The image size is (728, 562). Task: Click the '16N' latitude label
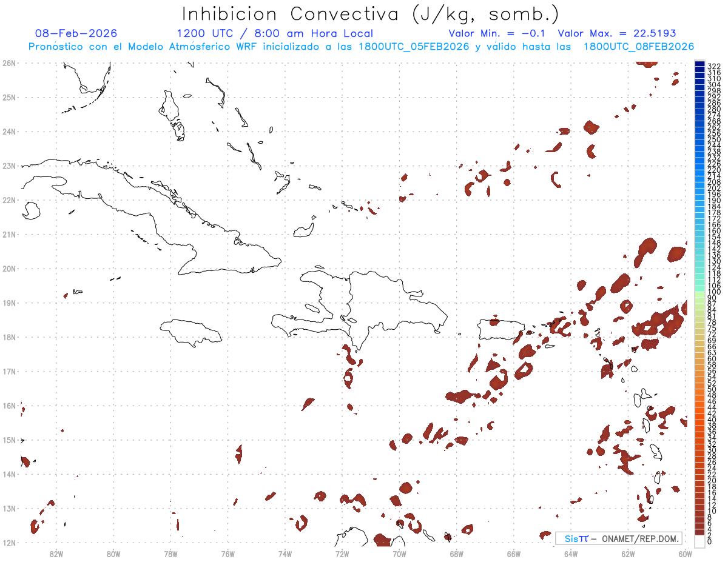click(x=9, y=405)
